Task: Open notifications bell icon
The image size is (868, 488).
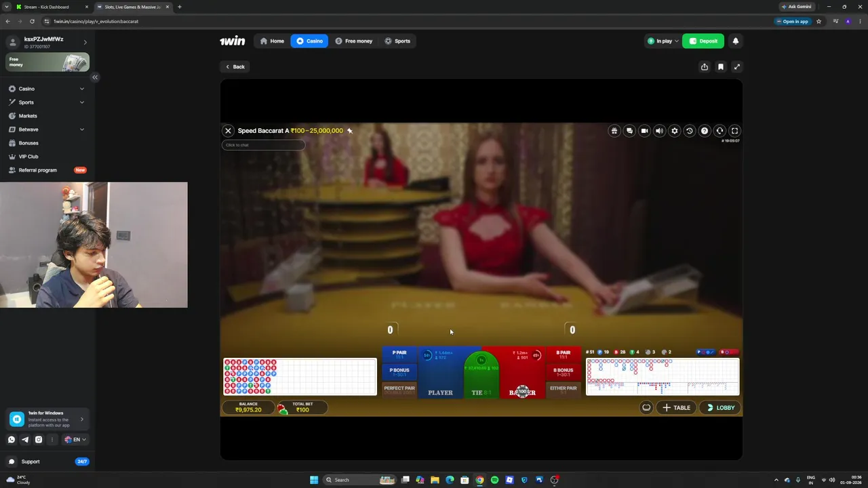Action: [735, 41]
